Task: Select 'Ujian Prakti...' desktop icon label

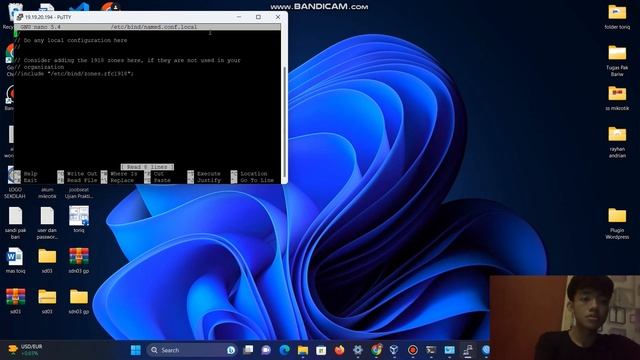Action: pyautogui.click(x=79, y=193)
